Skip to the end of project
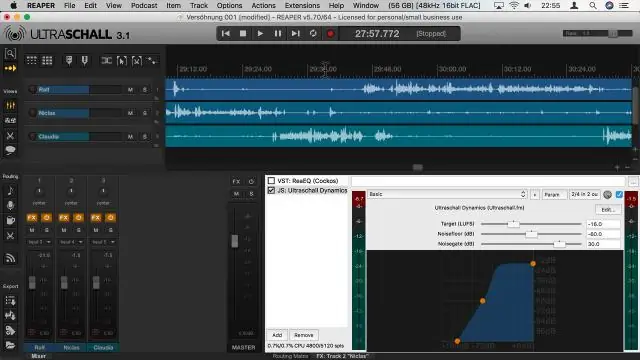The height and width of the screenshot is (360, 640). click(295, 33)
